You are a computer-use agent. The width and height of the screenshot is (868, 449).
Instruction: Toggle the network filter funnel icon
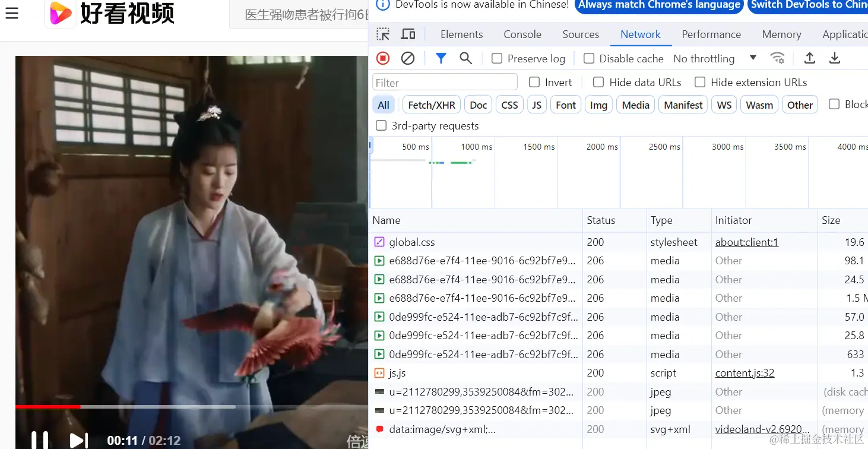pyautogui.click(x=441, y=58)
